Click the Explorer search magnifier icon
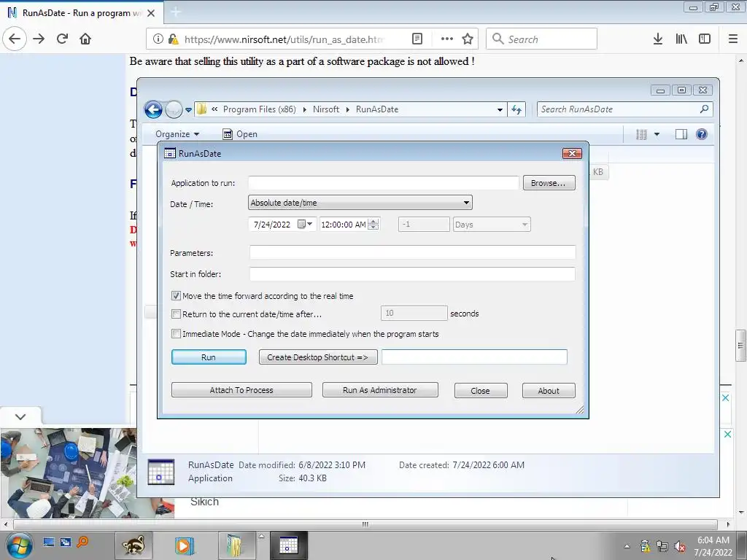Image resolution: width=747 pixels, height=560 pixels. click(704, 109)
